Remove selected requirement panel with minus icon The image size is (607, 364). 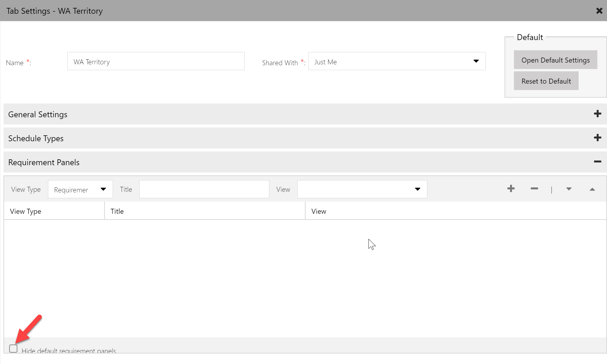[x=534, y=189]
